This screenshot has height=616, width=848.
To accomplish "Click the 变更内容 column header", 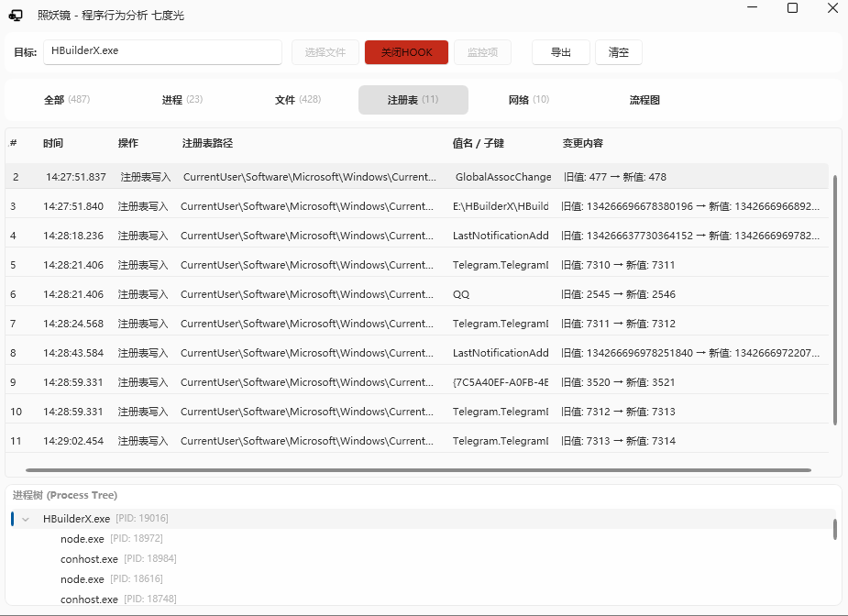I will point(583,143).
